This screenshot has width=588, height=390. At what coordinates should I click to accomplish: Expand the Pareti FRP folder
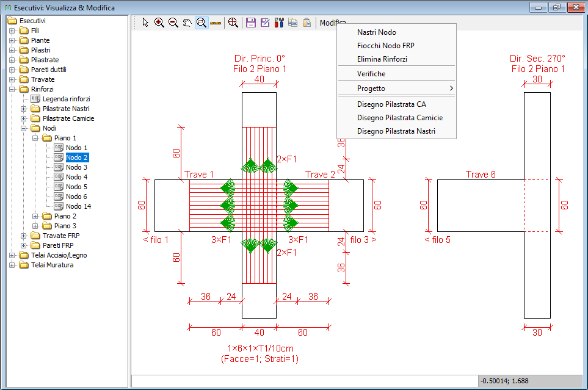coord(24,245)
